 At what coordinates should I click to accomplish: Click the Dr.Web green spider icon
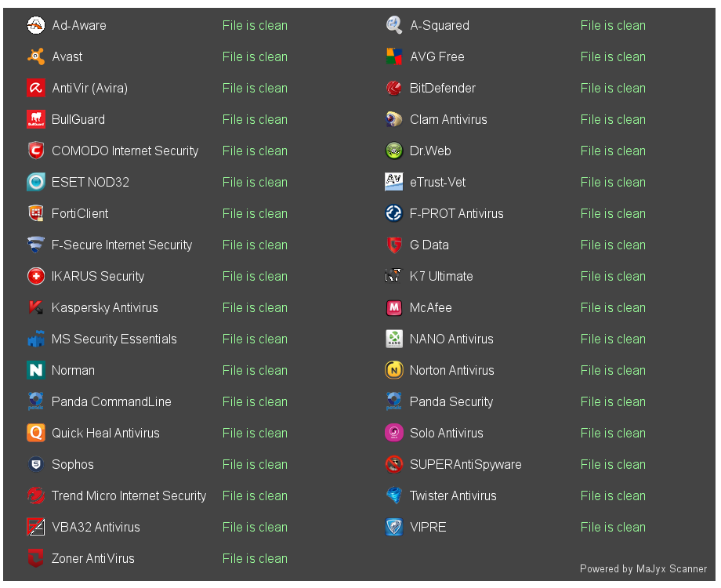(x=394, y=151)
